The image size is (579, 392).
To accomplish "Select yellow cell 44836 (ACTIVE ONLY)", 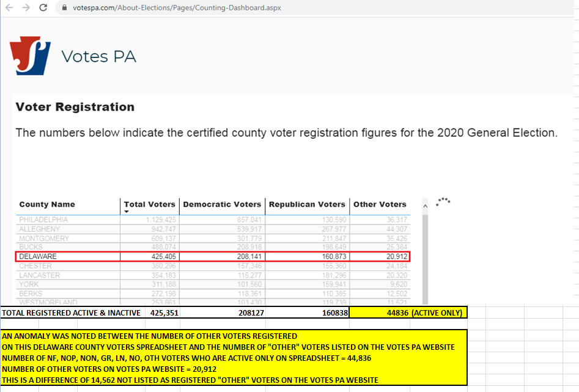I will (x=408, y=312).
